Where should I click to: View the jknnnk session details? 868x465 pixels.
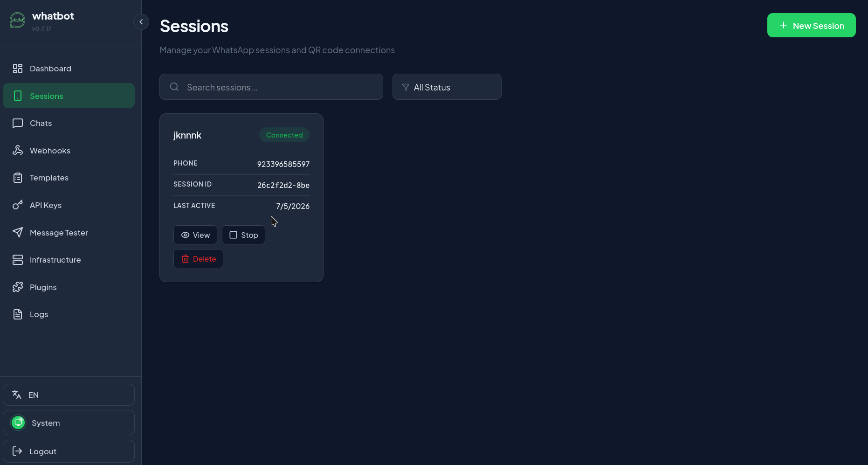point(195,235)
